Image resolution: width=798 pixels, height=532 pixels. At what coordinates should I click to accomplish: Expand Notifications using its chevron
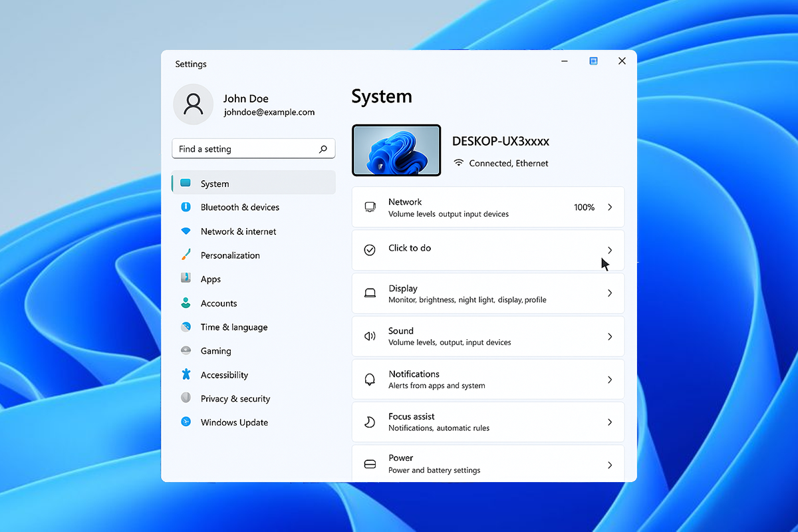(x=610, y=380)
